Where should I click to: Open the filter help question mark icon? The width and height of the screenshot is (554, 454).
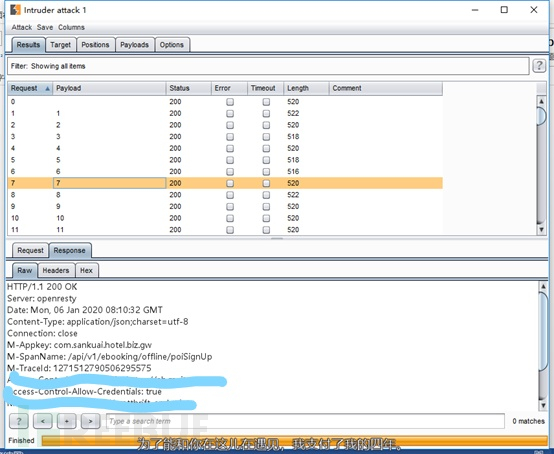539,66
